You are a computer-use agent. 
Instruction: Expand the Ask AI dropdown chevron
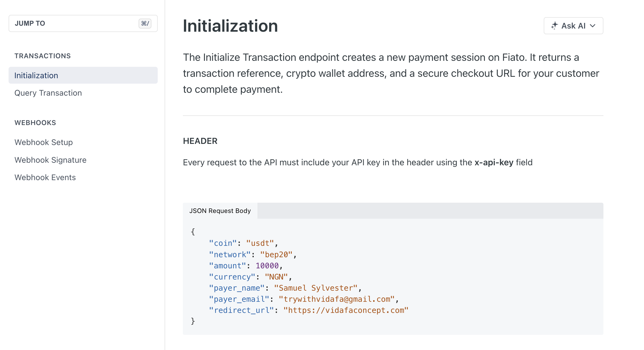tap(593, 26)
